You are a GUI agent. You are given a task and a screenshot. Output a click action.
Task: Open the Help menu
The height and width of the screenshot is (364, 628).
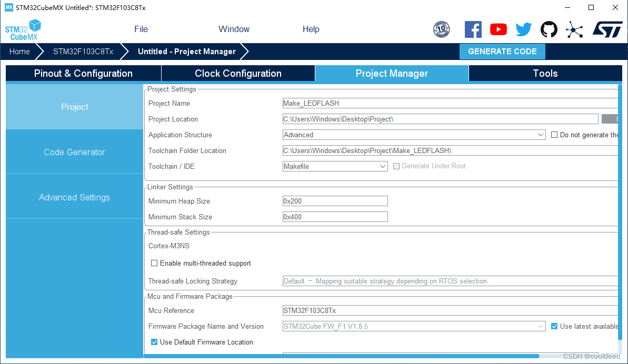[311, 29]
